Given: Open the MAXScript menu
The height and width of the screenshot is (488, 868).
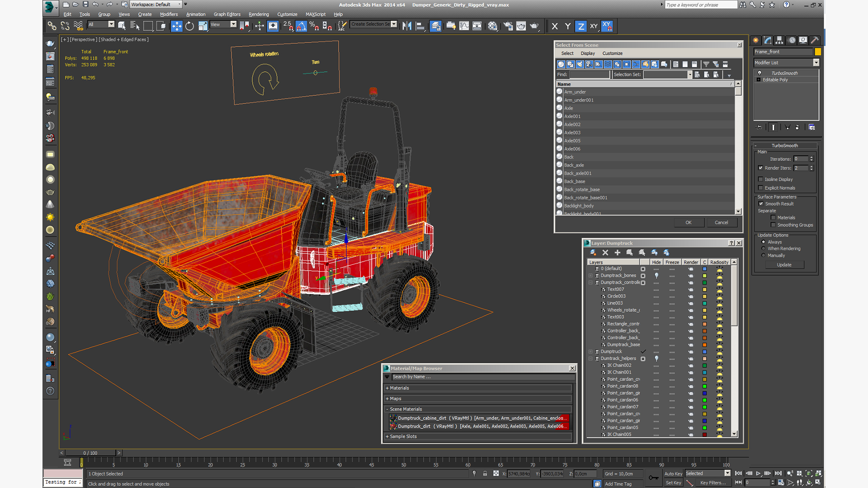Looking at the screenshot, I should click(315, 14).
